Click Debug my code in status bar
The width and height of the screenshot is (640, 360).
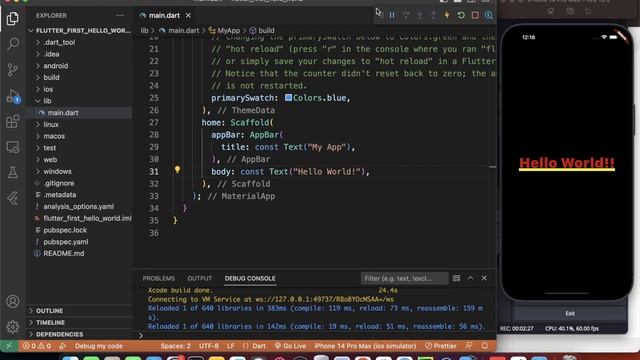tap(98, 346)
